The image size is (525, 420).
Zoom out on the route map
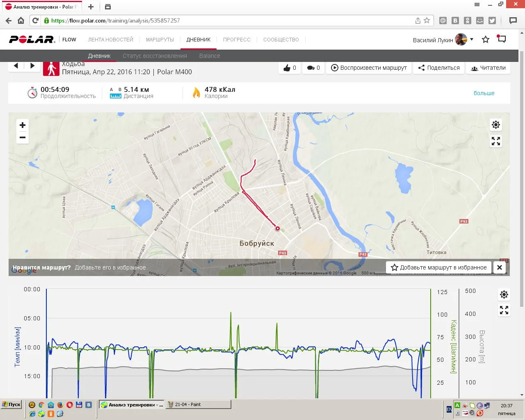point(23,137)
